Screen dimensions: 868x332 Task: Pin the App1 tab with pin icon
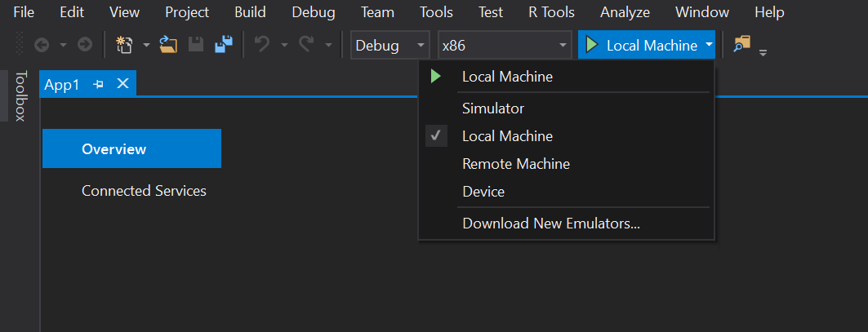(99, 84)
